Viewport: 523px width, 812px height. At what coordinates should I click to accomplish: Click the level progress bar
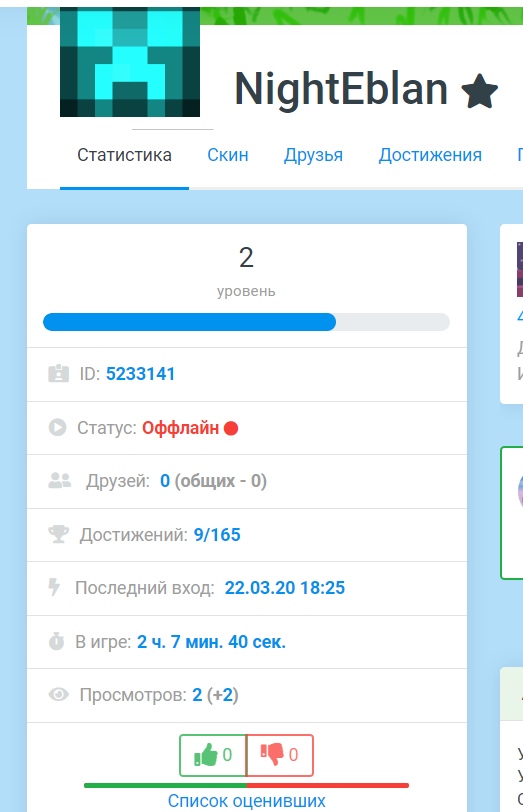(x=246, y=322)
